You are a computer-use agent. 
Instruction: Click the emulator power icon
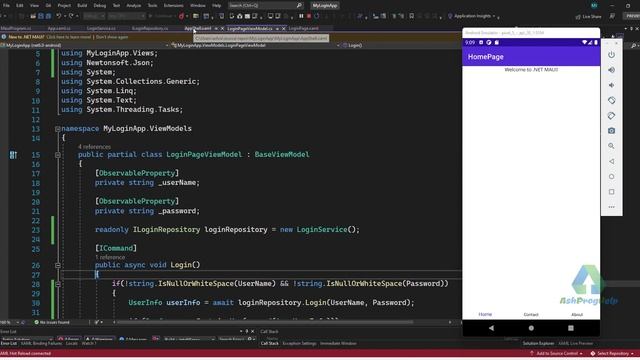point(611,55)
